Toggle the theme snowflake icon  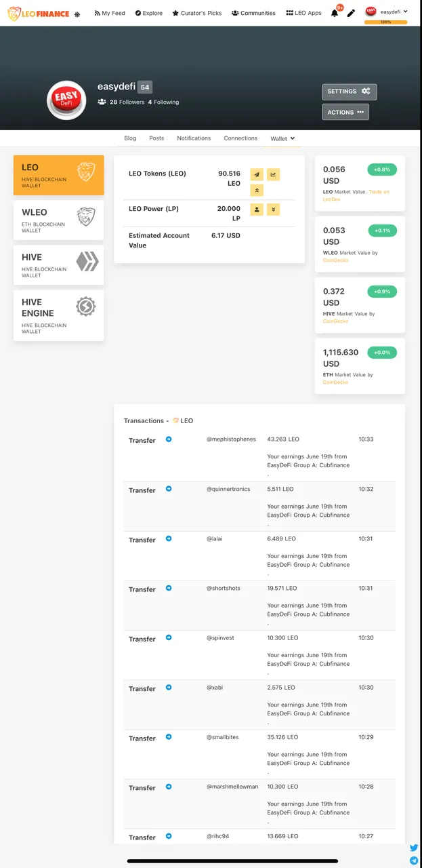click(x=77, y=14)
